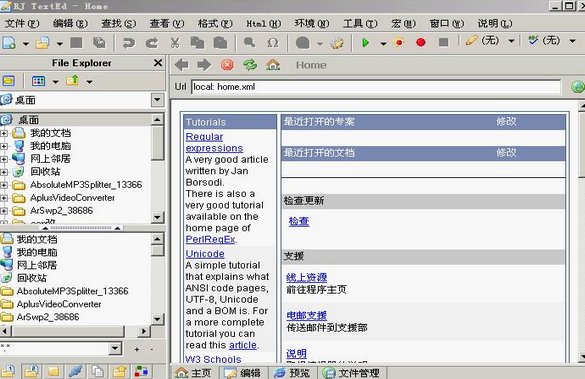
Task: Click the red Record macro circle icon
Action: tap(421, 43)
